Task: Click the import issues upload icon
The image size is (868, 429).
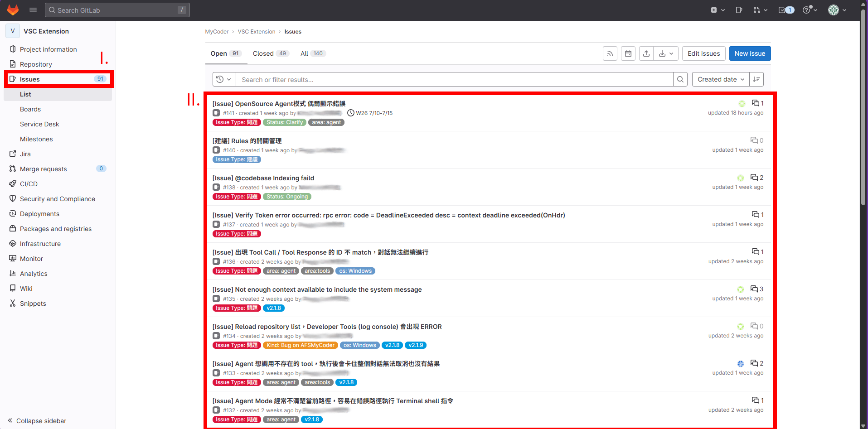Action: pos(646,53)
